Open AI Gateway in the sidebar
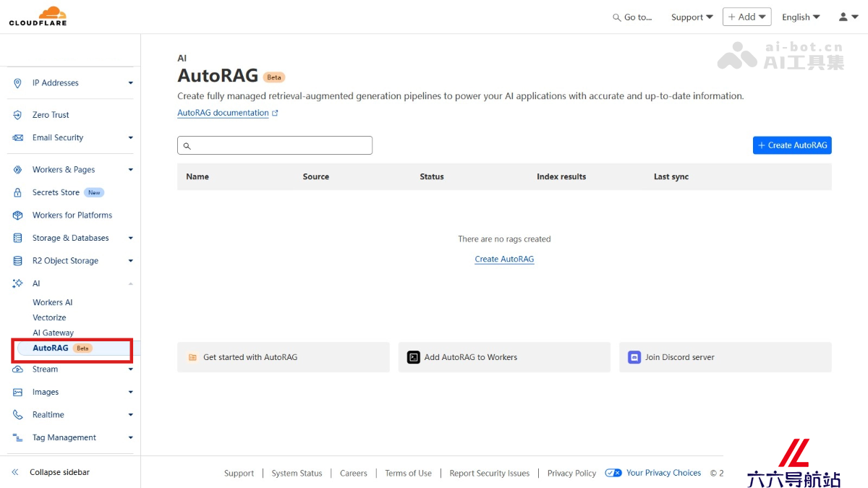Screen dimensions: 868x488 coord(53,333)
